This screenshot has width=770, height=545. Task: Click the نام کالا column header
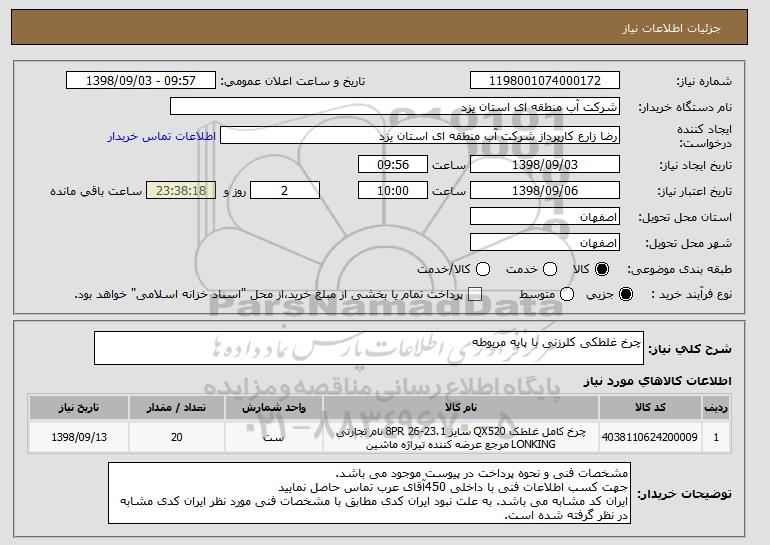pyautogui.click(x=461, y=408)
